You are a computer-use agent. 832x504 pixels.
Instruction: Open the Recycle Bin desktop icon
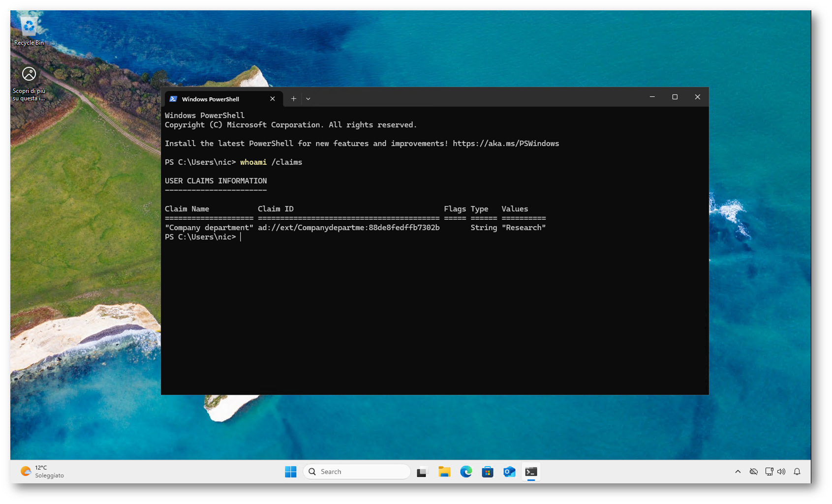click(x=29, y=30)
